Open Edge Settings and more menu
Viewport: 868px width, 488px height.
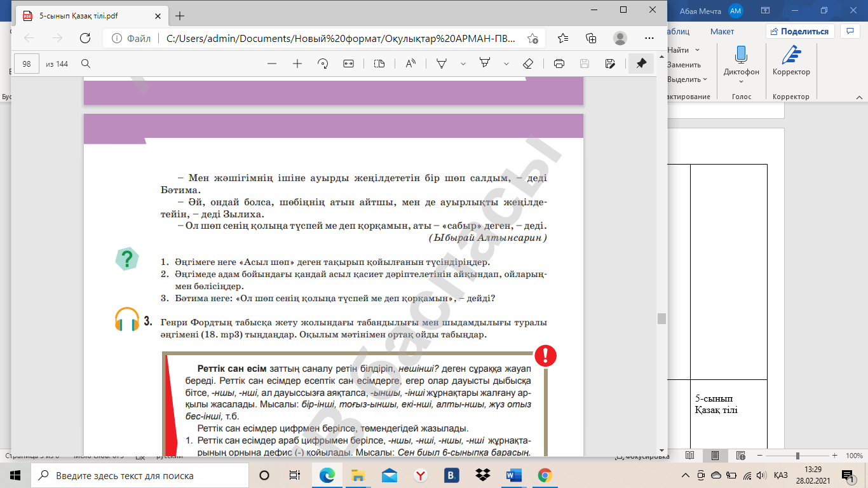coord(649,38)
